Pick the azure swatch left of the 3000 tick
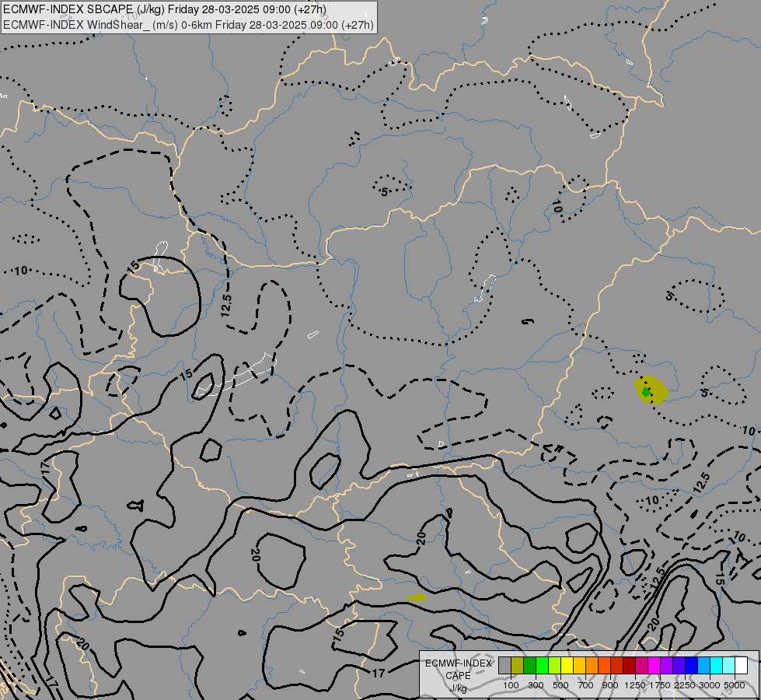Image resolution: width=761 pixels, height=700 pixels. click(704, 666)
